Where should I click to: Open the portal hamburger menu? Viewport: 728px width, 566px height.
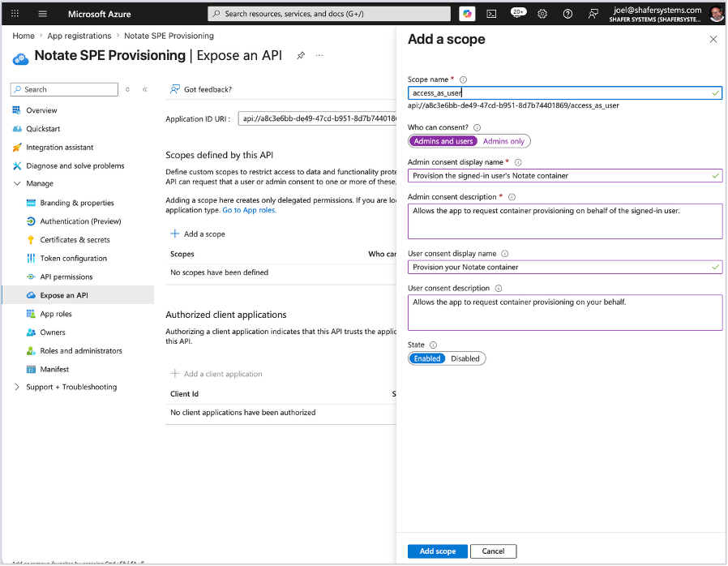(43, 14)
